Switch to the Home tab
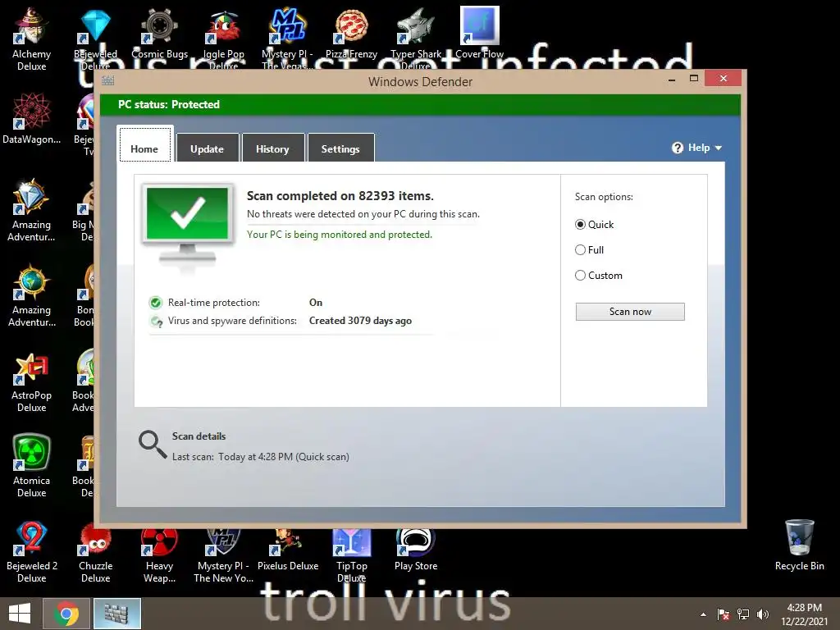 (144, 144)
